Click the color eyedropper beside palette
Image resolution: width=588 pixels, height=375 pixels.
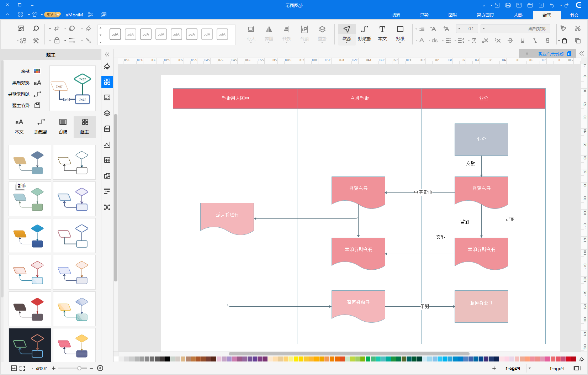[x=582, y=359]
